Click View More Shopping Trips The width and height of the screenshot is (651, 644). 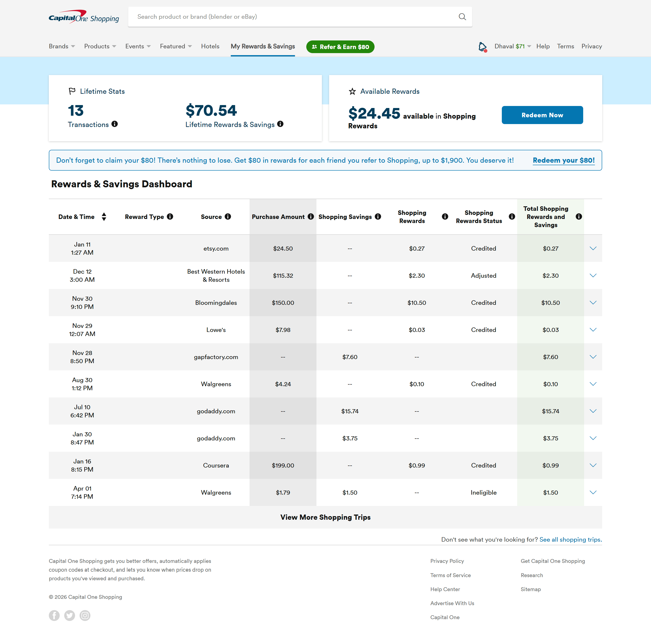coord(325,517)
